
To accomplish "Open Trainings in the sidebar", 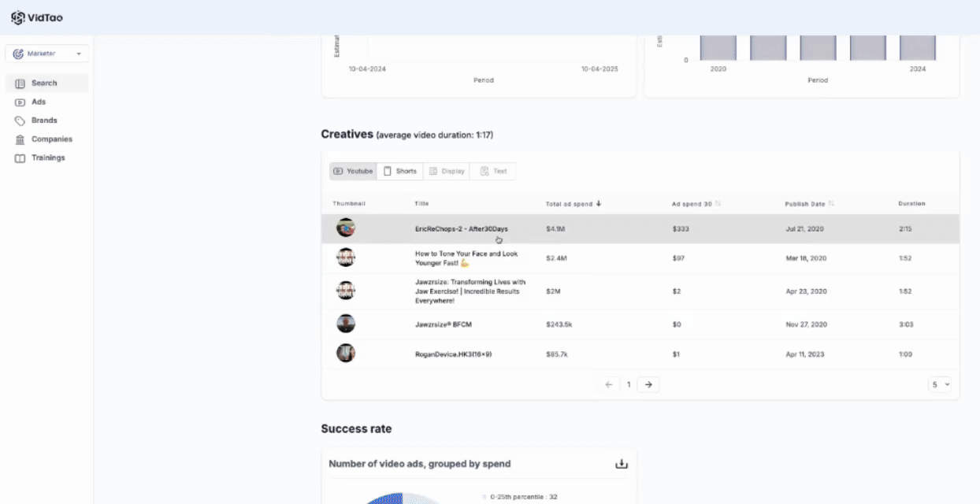I will (x=48, y=157).
